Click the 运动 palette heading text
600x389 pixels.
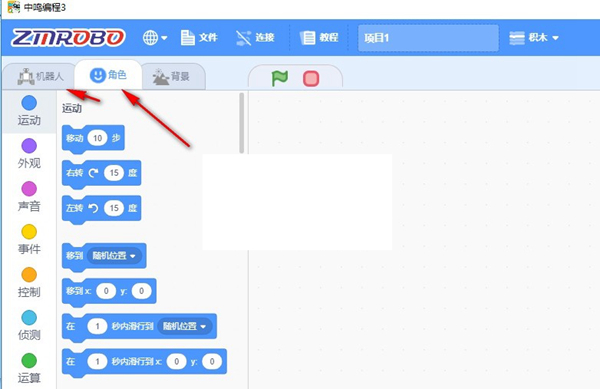click(x=72, y=109)
